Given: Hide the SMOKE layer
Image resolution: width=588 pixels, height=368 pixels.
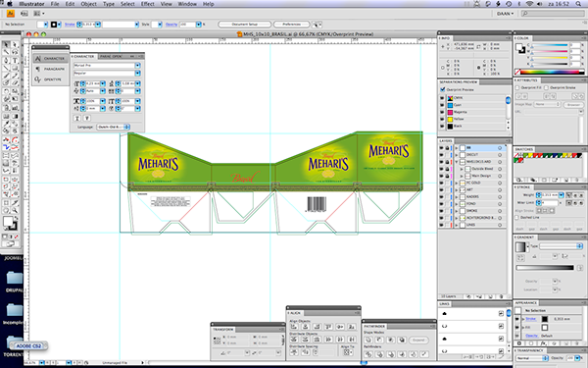Looking at the screenshot, I should coord(441,211).
